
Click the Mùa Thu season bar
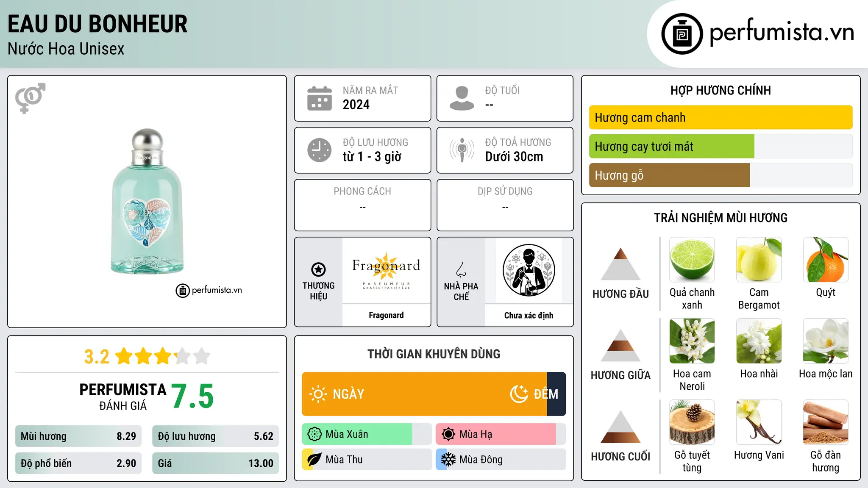[x=367, y=460]
